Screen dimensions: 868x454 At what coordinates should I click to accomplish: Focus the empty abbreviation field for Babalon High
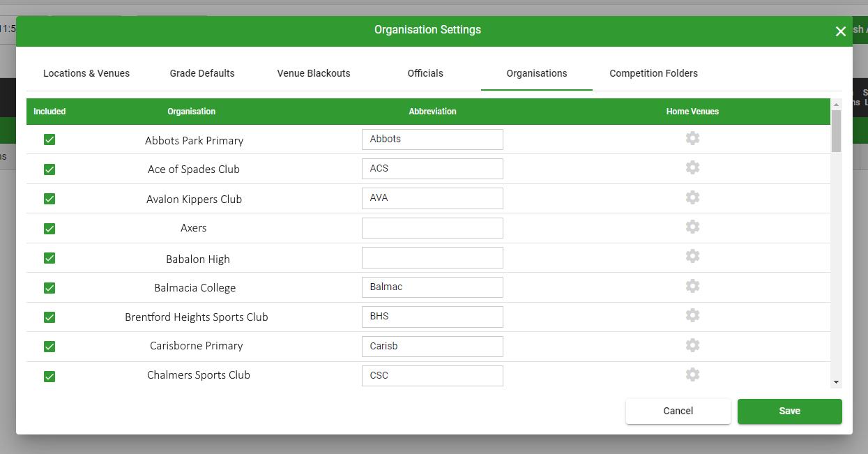pos(432,257)
